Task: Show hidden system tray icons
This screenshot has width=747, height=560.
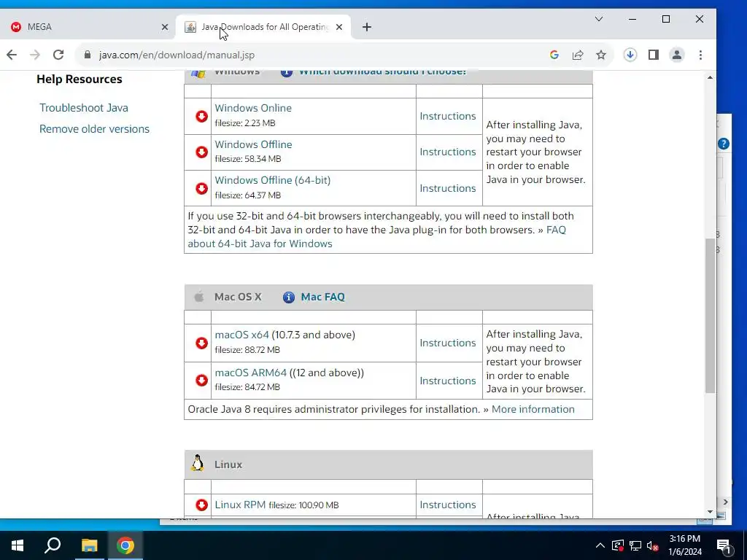Action: 600,545
